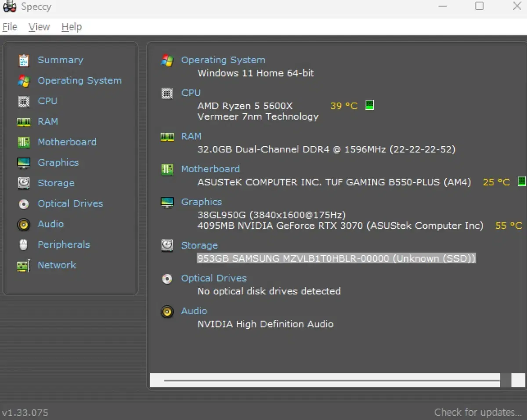Click the NVIDIA High Definition Audio text

(x=265, y=324)
